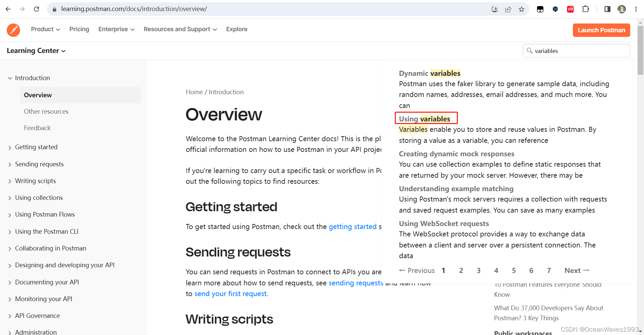
Task: Click the share page icon
Action: point(508,9)
